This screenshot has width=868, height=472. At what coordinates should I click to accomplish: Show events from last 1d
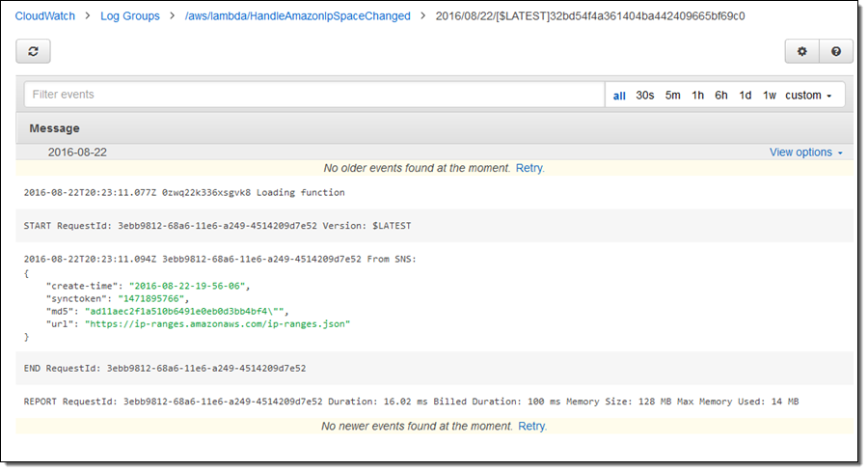pyautogui.click(x=746, y=96)
